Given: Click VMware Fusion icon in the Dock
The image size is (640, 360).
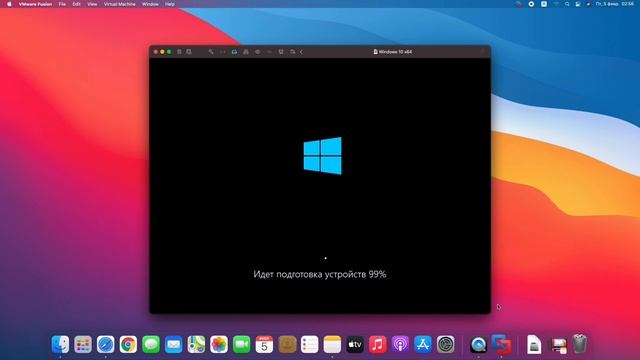Looking at the screenshot, I should tap(501, 344).
